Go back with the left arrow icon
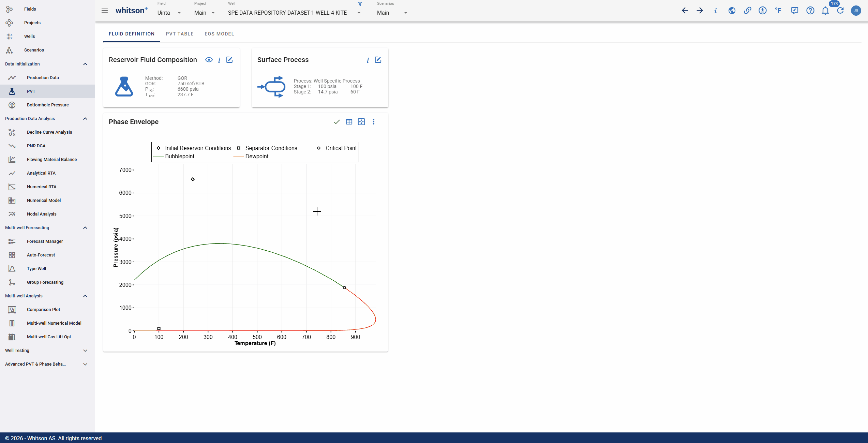 tap(685, 11)
